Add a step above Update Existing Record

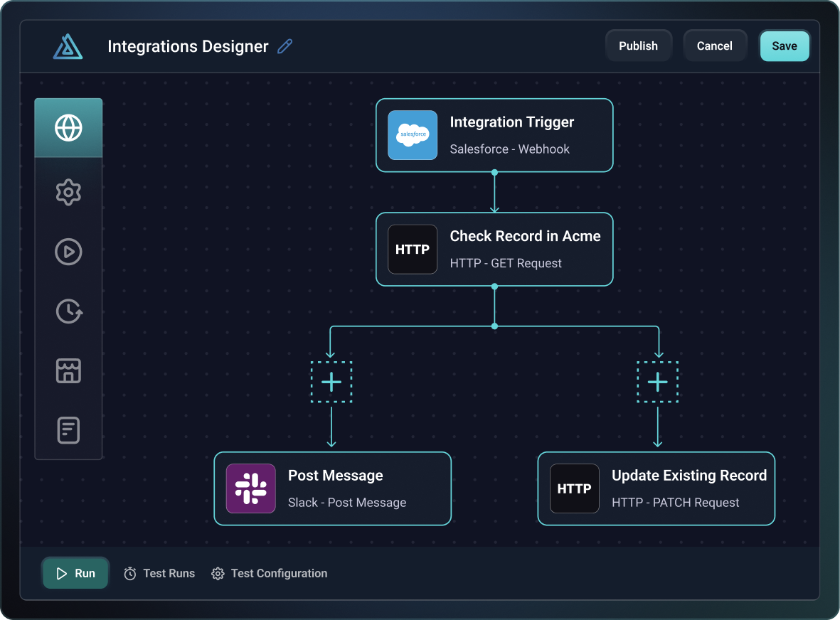(x=657, y=382)
